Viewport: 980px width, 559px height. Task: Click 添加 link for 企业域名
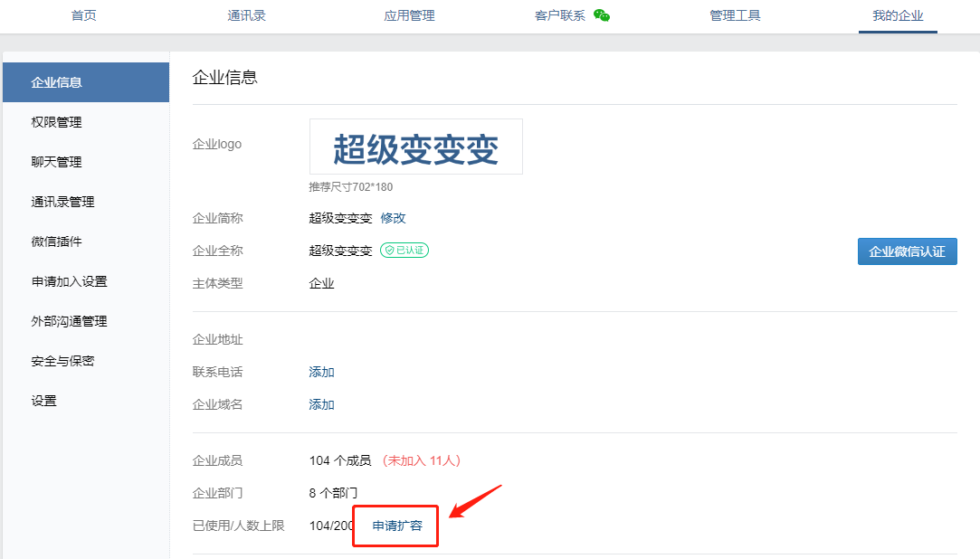pos(322,404)
